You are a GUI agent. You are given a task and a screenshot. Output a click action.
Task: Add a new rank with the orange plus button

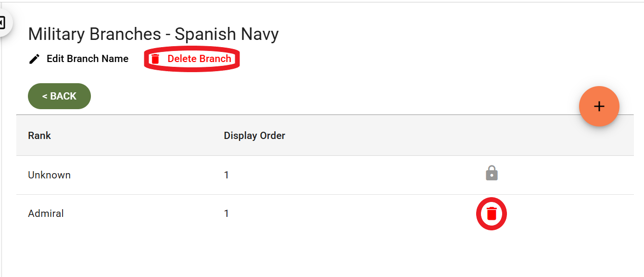(x=599, y=107)
